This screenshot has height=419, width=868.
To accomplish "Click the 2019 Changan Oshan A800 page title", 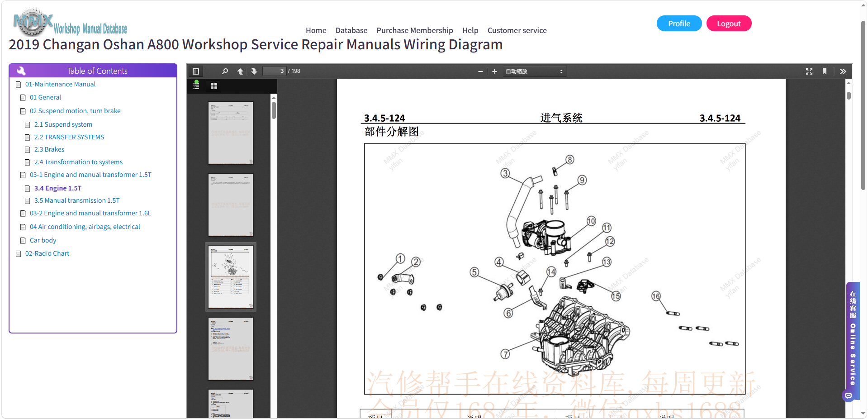I will tap(256, 45).
